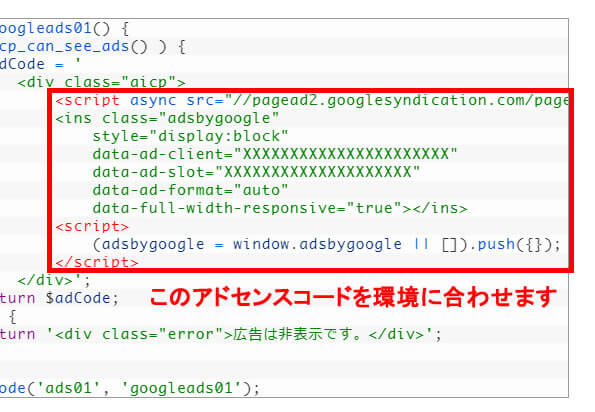Click the 'cp_can_see_ads() ) {' line
This screenshot has height=412, width=595.
(x=93, y=47)
